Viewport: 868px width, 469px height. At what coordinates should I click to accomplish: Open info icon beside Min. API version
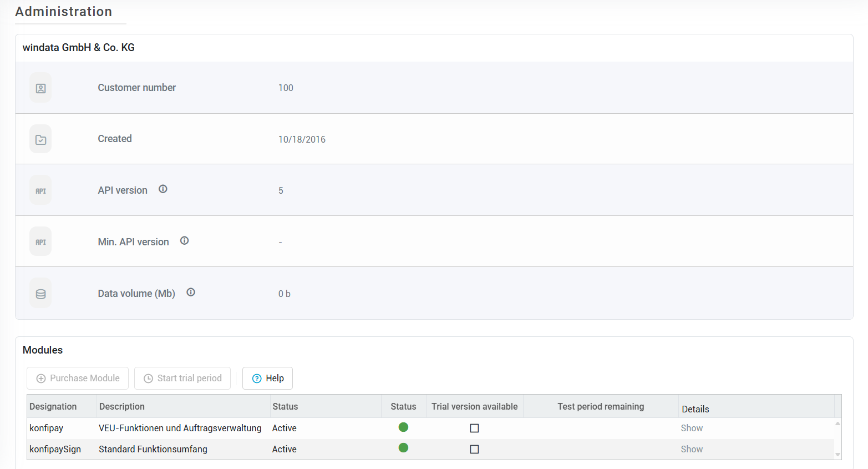[185, 241]
